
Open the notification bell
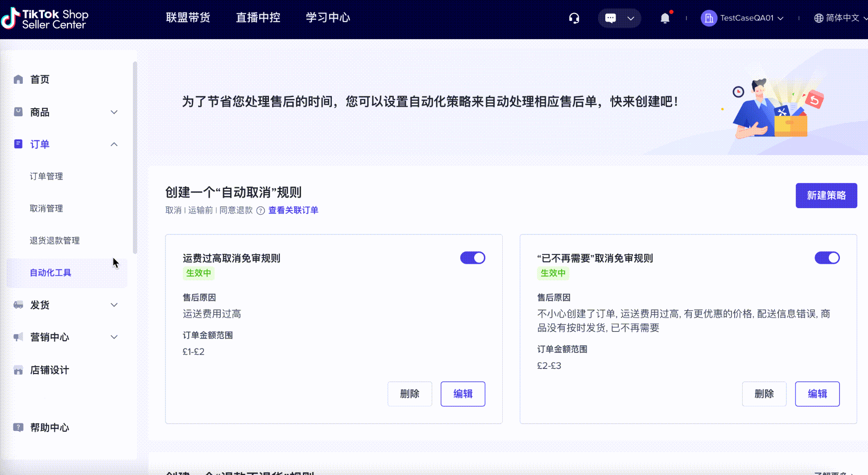pyautogui.click(x=665, y=18)
